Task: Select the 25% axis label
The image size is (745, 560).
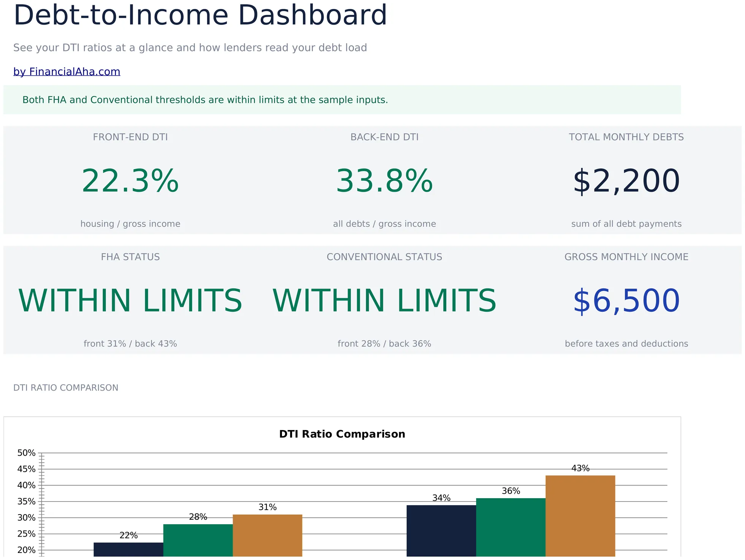Action: pyautogui.click(x=26, y=534)
